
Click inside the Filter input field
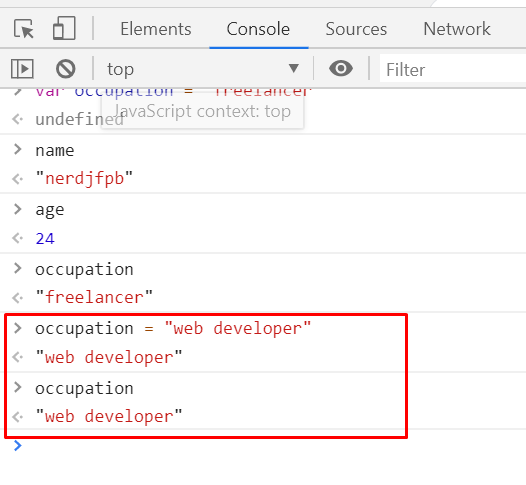pyautogui.click(x=453, y=69)
